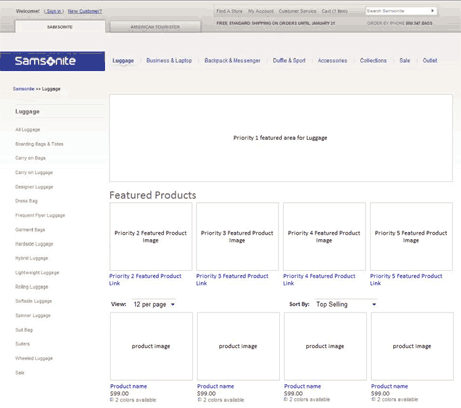Select Carry on Bags category
461x408 pixels.
pyautogui.click(x=30, y=158)
